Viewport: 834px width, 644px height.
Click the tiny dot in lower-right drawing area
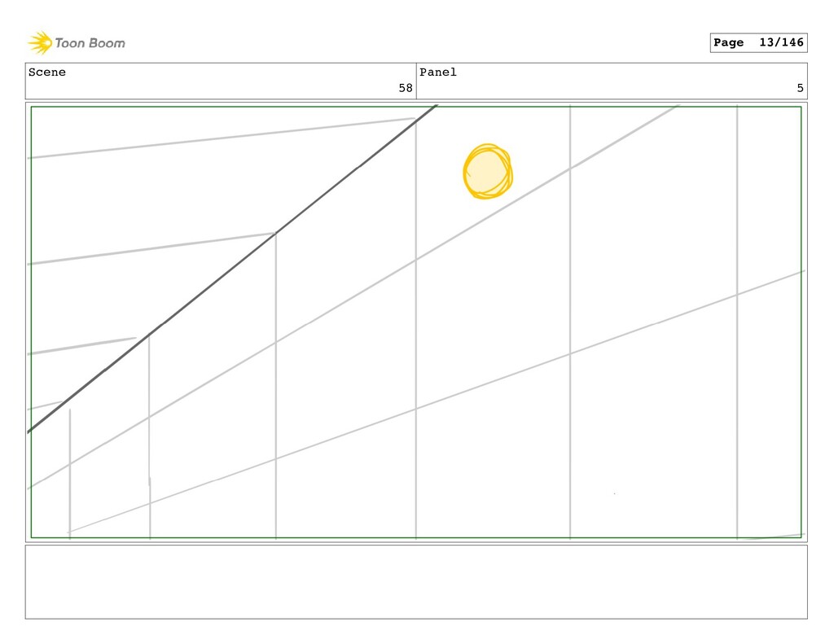(x=614, y=493)
